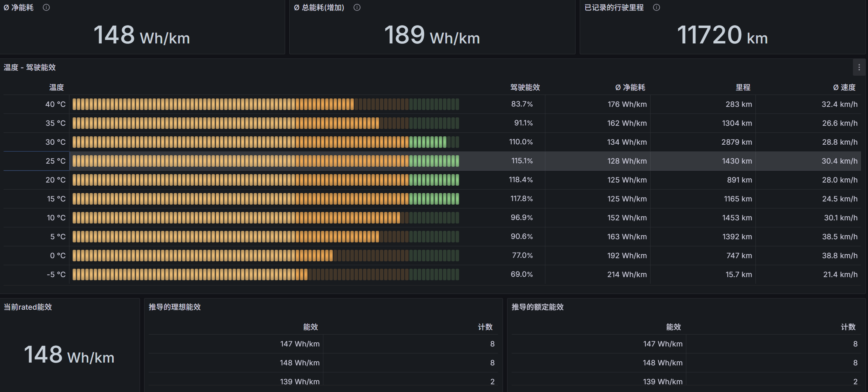Click 里程 column header
Image resolution: width=868 pixels, height=392 pixels.
coord(743,87)
